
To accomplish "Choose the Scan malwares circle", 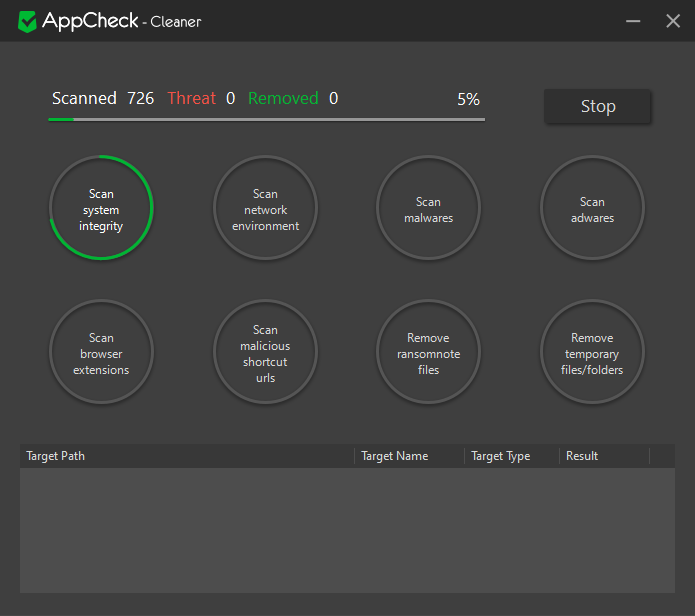I will (x=429, y=207).
